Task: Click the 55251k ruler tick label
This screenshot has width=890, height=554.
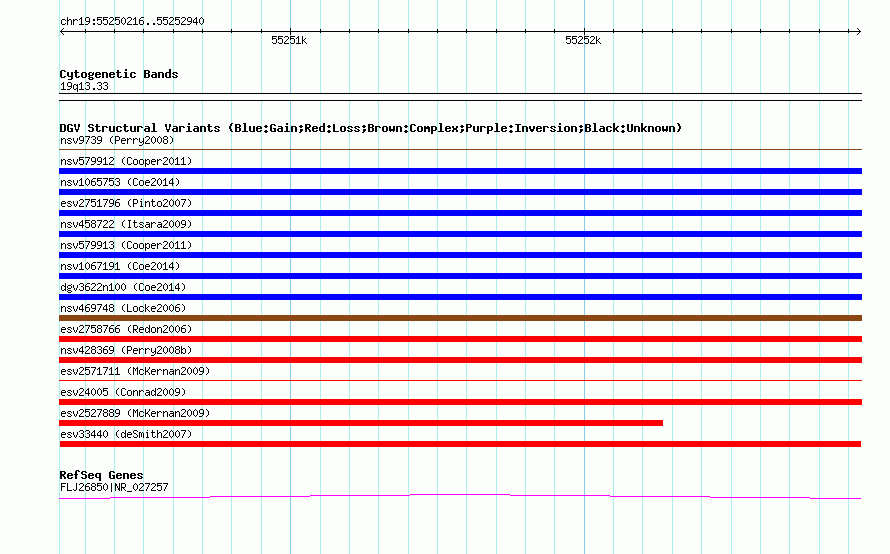Action: [x=289, y=40]
